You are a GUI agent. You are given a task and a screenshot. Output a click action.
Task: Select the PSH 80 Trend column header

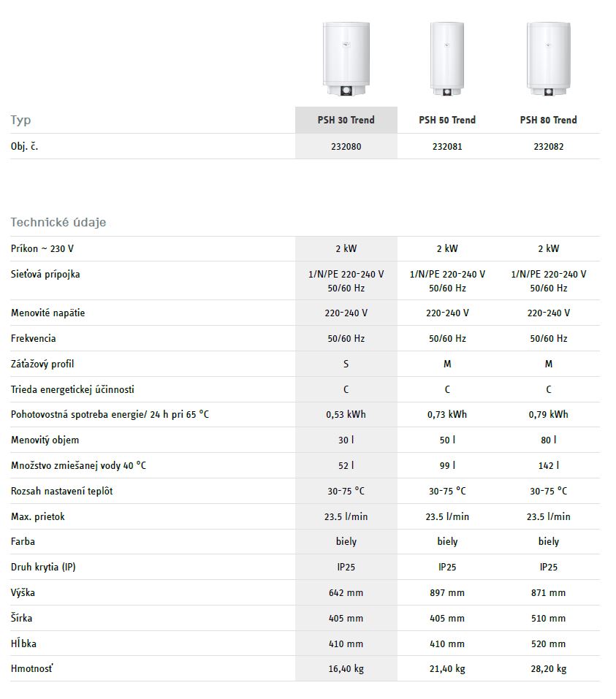(548, 121)
